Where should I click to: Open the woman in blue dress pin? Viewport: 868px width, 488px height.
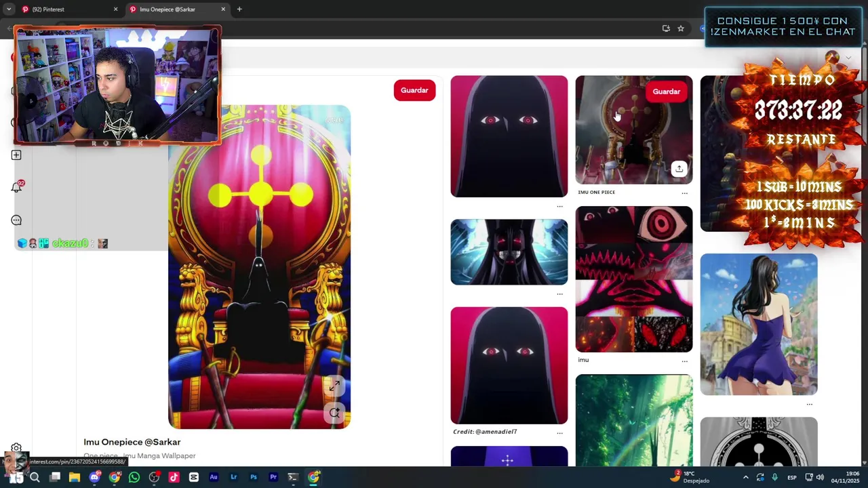tap(759, 325)
